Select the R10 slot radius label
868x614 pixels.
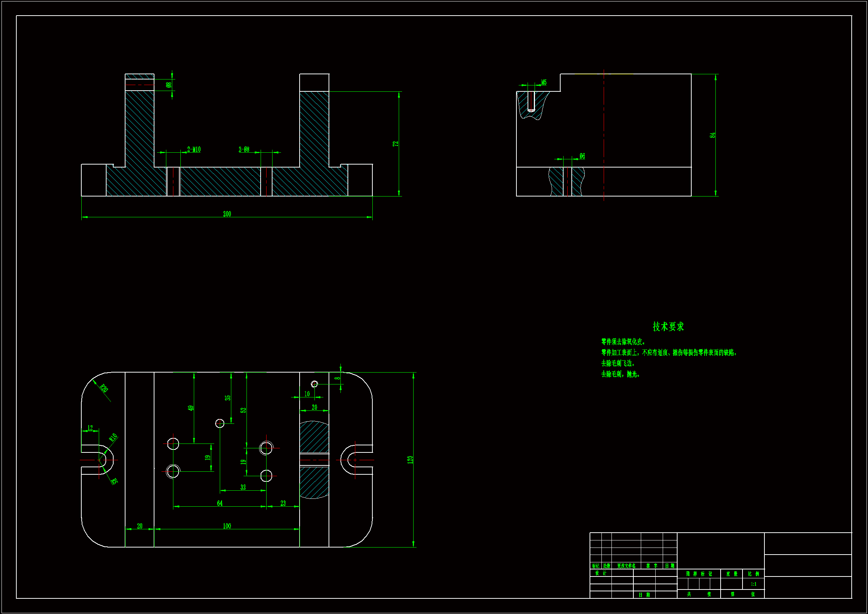tap(113, 438)
